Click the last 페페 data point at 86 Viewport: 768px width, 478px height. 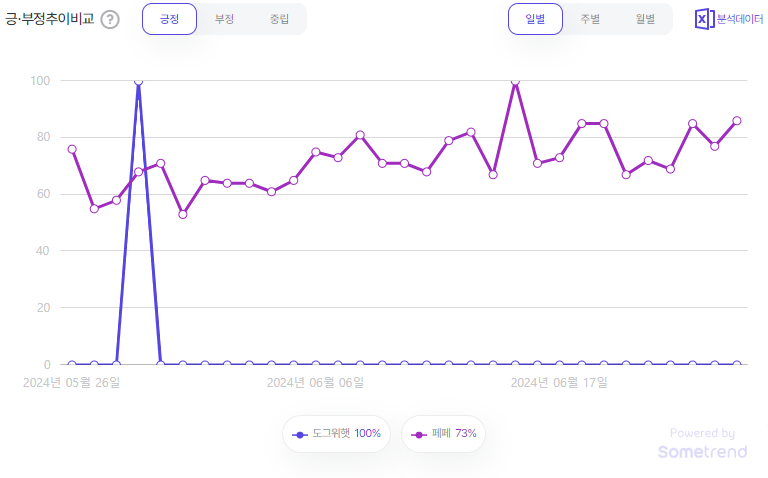737,120
